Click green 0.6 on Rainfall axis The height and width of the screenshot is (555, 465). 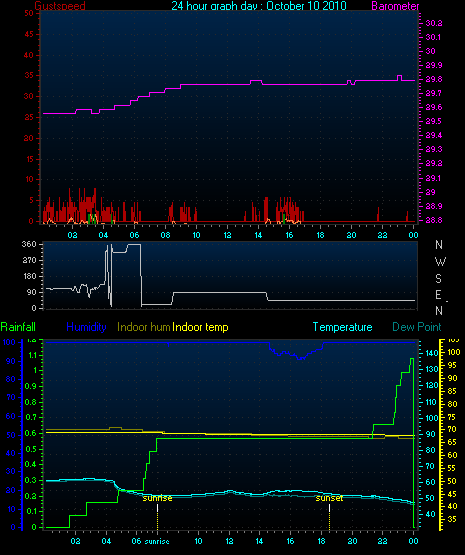tap(31, 433)
